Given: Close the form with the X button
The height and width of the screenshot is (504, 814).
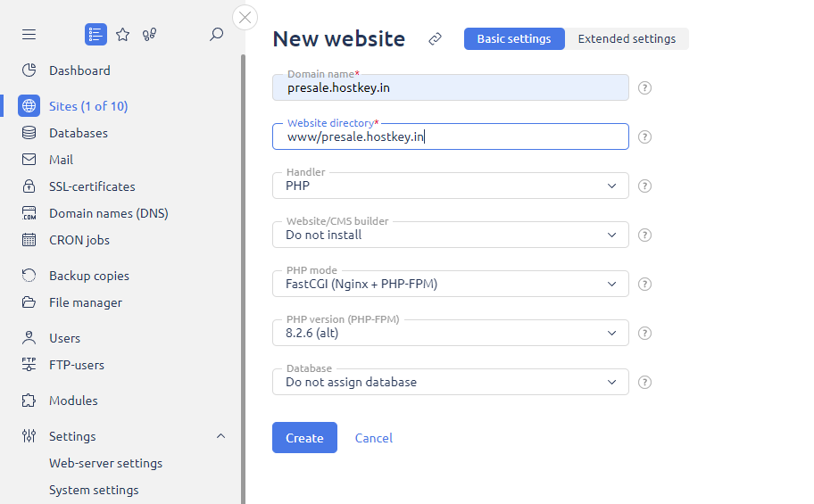Looking at the screenshot, I should tap(245, 17).
